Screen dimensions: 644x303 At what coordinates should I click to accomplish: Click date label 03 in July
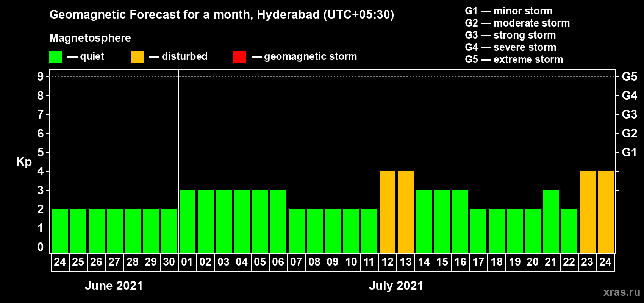click(224, 262)
